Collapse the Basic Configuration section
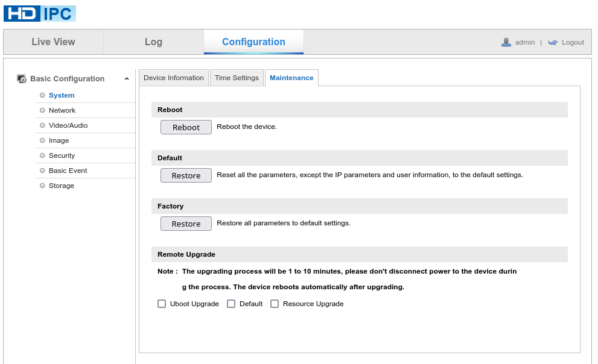The height and width of the screenshot is (364, 598). click(126, 78)
